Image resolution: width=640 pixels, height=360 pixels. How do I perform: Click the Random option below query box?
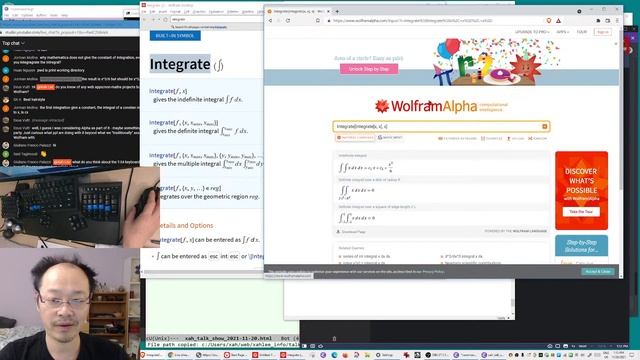[537, 139]
